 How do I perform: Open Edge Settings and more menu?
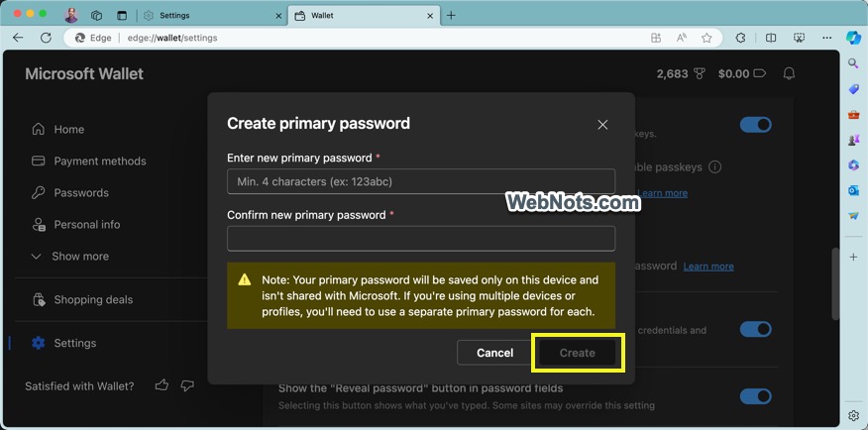pos(827,38)
